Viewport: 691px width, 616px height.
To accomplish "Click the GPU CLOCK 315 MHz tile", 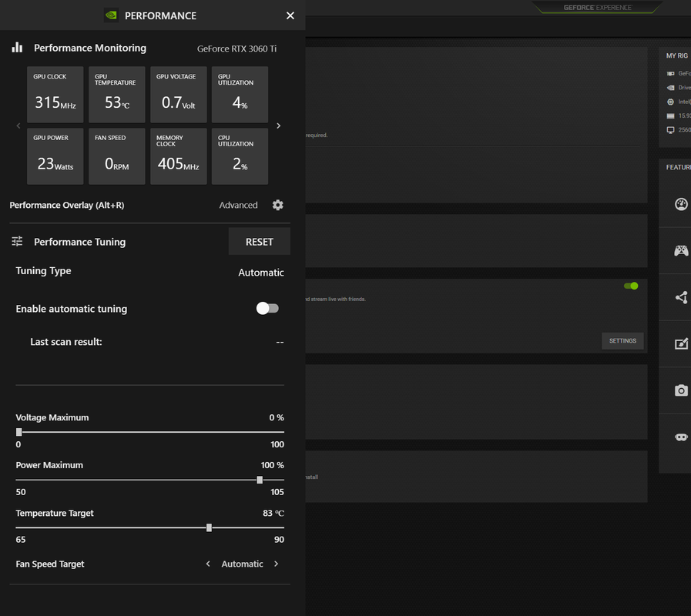I will pos(55,94).
